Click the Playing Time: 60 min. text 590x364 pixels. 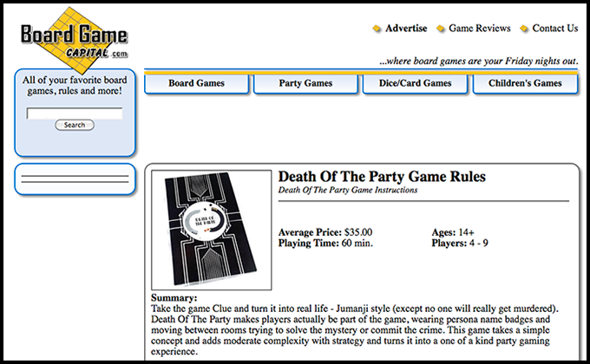(325, 243)
